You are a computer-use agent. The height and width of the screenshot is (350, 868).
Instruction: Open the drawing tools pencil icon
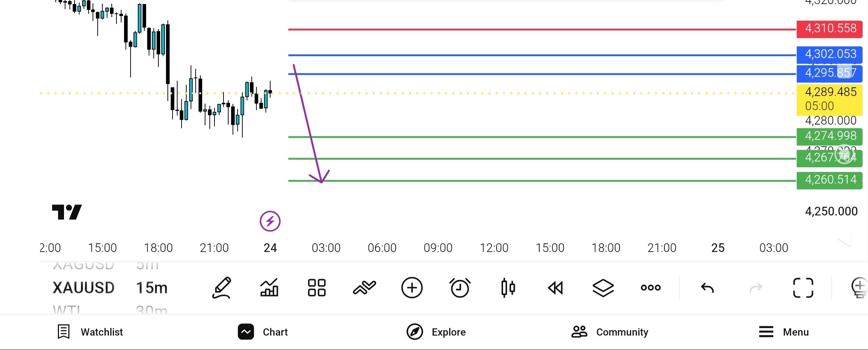point(222,288)
